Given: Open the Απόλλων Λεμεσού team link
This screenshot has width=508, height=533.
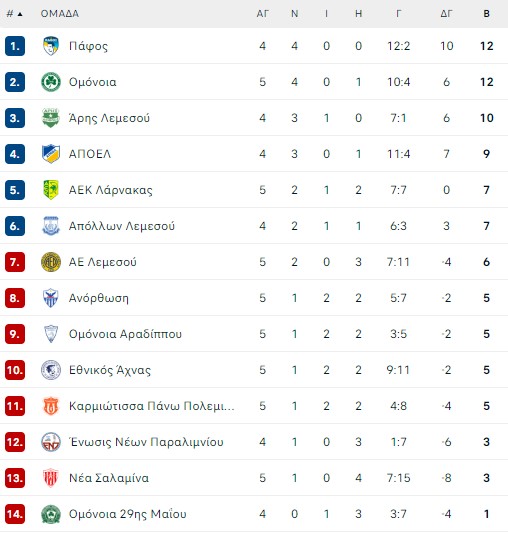Looking at the screenshot, I should (x=122, y=226).
